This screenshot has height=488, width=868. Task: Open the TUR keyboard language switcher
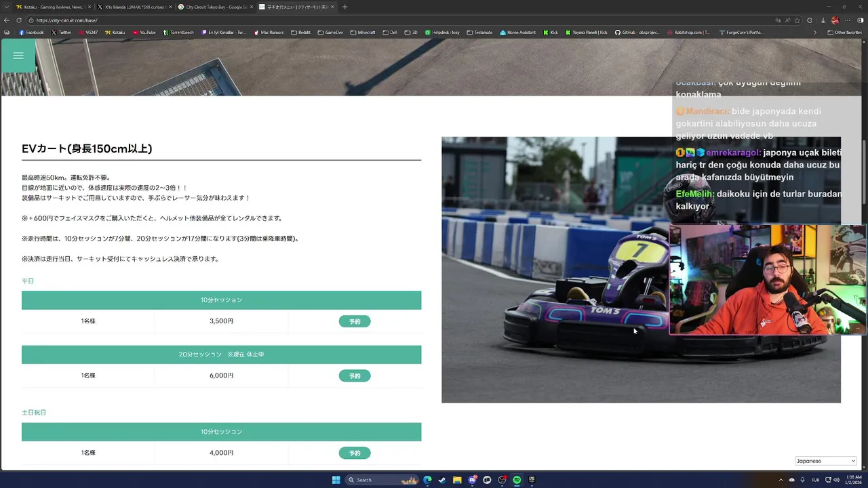816,480
